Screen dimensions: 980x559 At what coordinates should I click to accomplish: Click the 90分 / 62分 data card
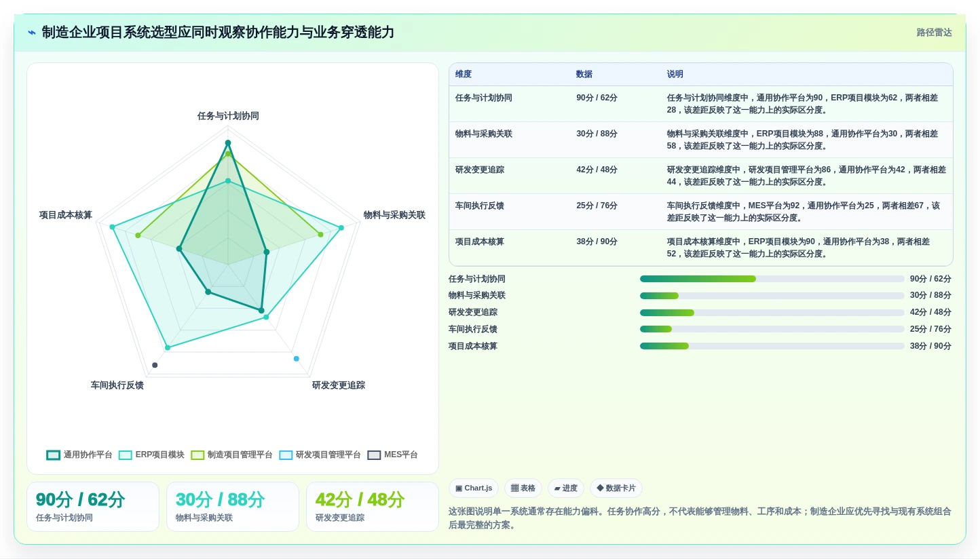point(93,507)
